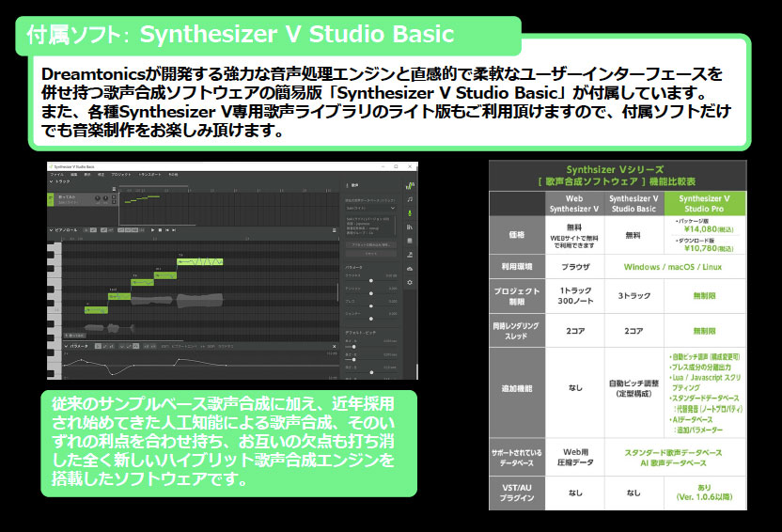Click the Stop button in piano roll
This screenshot has height=532, width=782.
point(160,230)
